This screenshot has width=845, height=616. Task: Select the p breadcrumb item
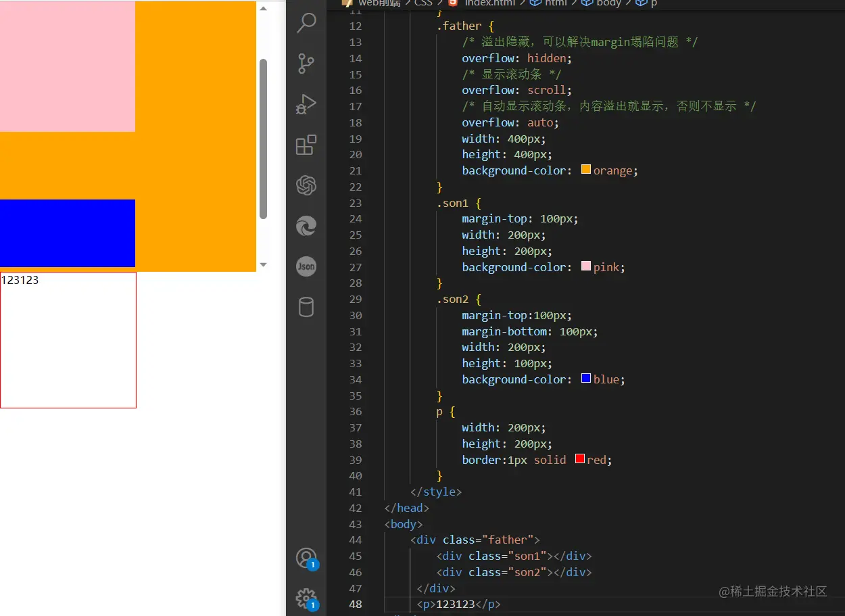click(646, 3)
